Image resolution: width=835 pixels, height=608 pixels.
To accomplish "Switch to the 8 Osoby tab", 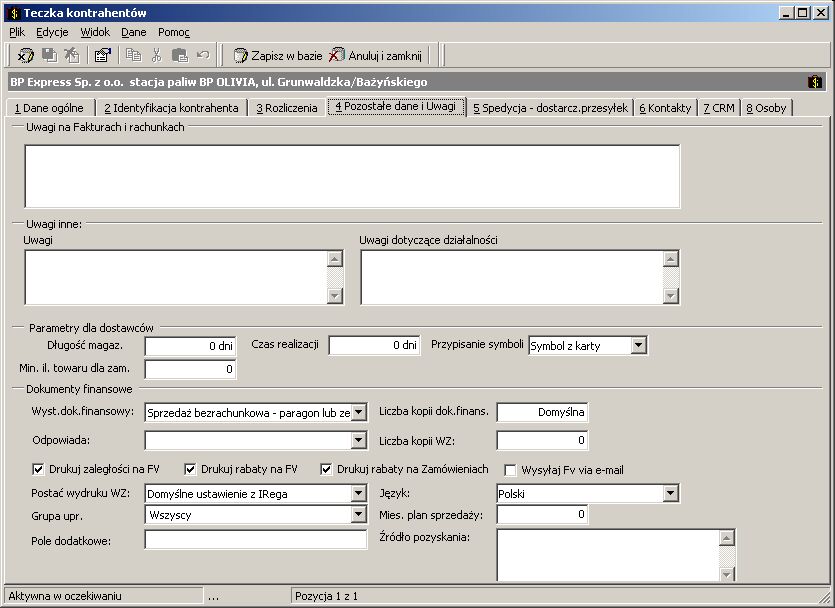I will (766, 108).
